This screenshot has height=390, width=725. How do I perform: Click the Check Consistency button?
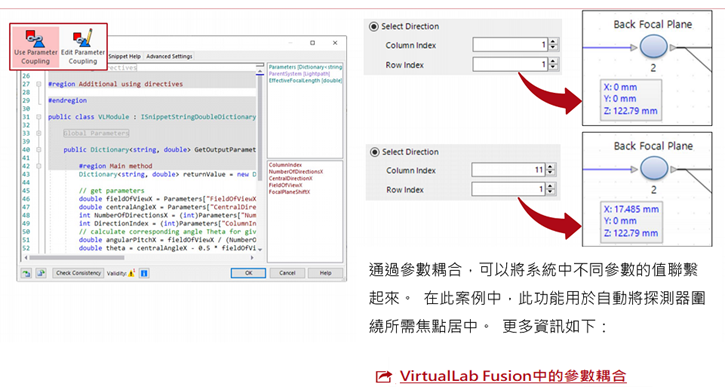coord(78,273)
